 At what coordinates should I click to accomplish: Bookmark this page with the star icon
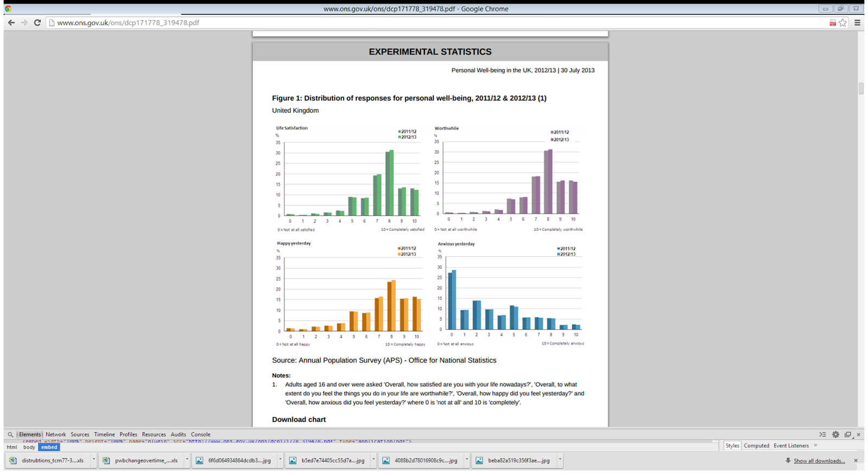pyautogui.click(x=843, y=23)
